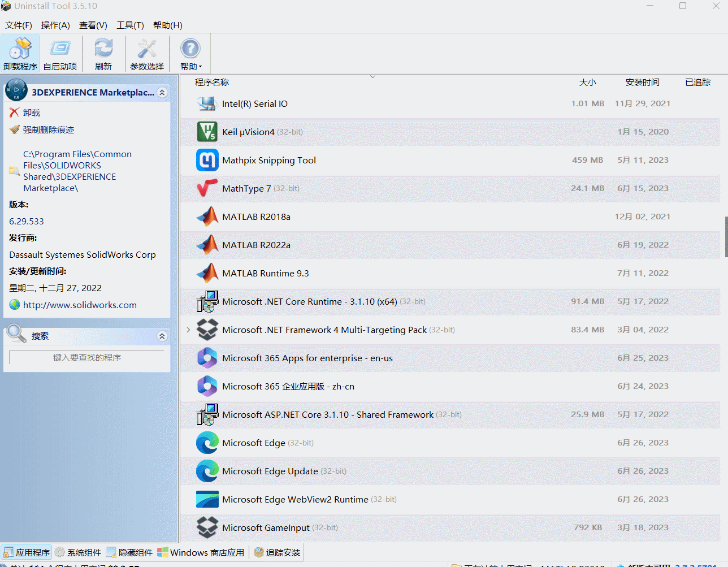Open the 参数选择 settings toolbar icon

[x=146, y=53]
